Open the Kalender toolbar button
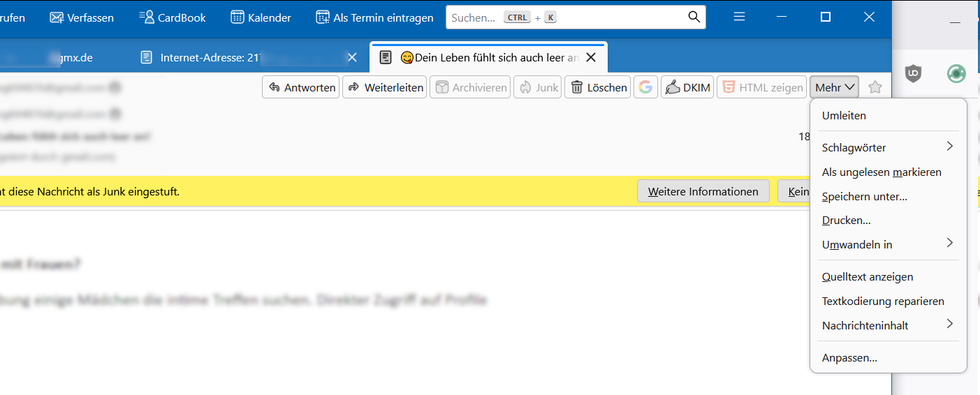The image size is (980, 395). point(261,17)
